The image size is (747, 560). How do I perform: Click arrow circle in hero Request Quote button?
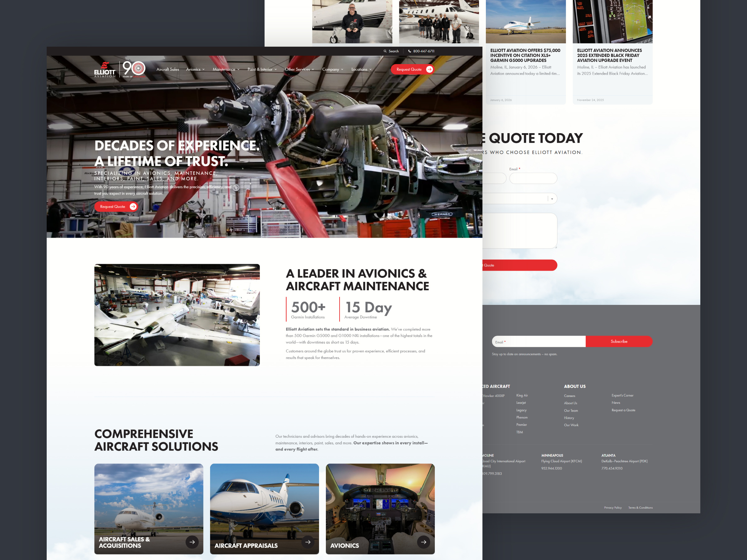[133, 207]
